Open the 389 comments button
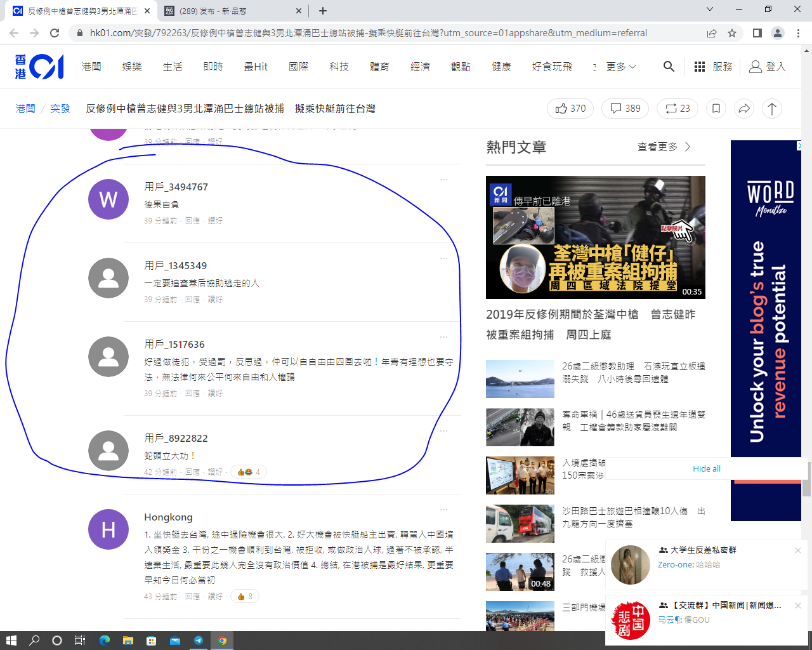 point(625,109)
